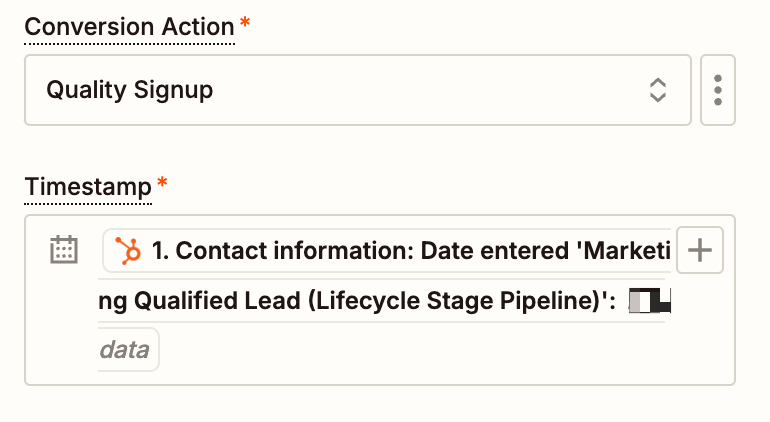Image resolution: width=770 pixels, height=422 pixels.
Task: Click the calendar icon in Timestamp field
Action: [64, 249]
